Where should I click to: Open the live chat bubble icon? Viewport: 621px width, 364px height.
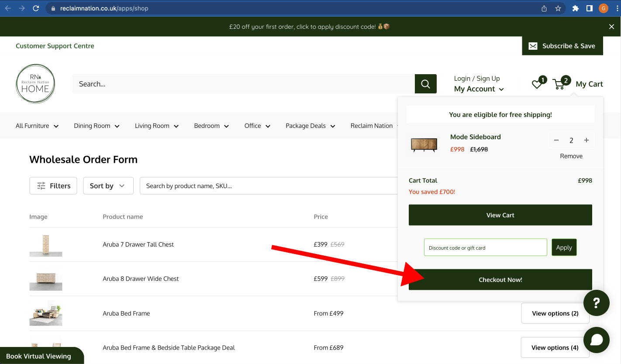(x=597, y=340)
